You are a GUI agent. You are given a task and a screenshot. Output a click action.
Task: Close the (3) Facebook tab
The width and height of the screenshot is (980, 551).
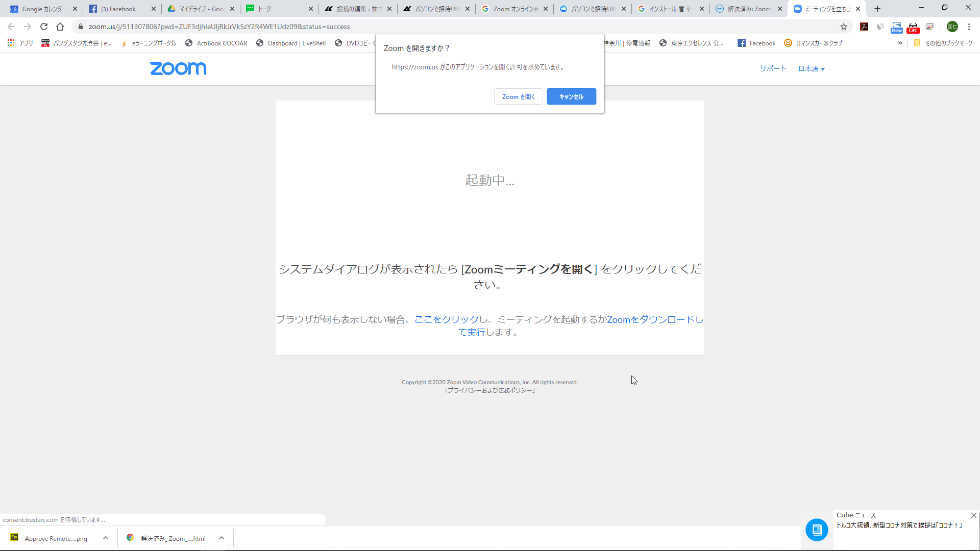[154, 9]
